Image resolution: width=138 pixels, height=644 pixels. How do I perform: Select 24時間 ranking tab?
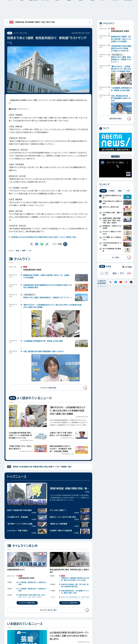[x=111, y=191]
